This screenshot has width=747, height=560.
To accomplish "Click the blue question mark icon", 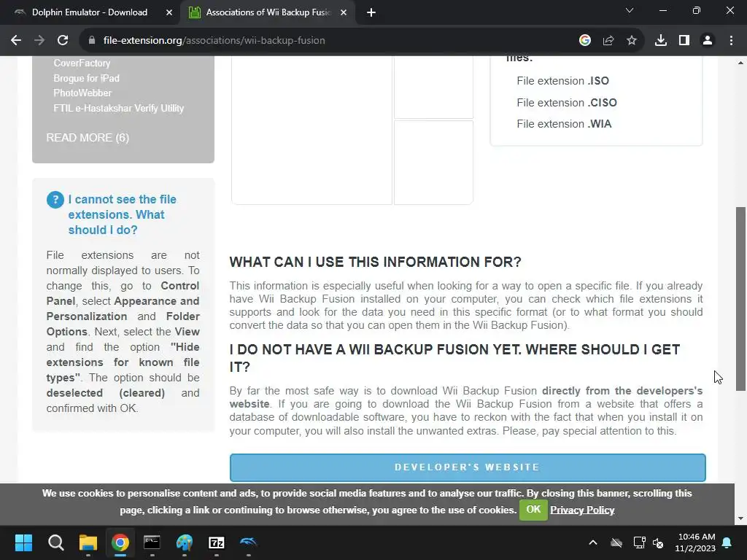I will click(x=55, y=200).
